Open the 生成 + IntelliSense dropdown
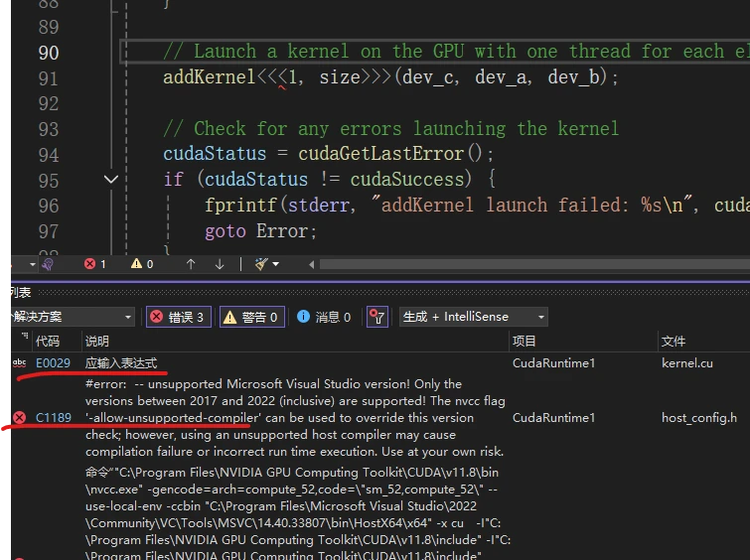750x560 pixels. 474,317
